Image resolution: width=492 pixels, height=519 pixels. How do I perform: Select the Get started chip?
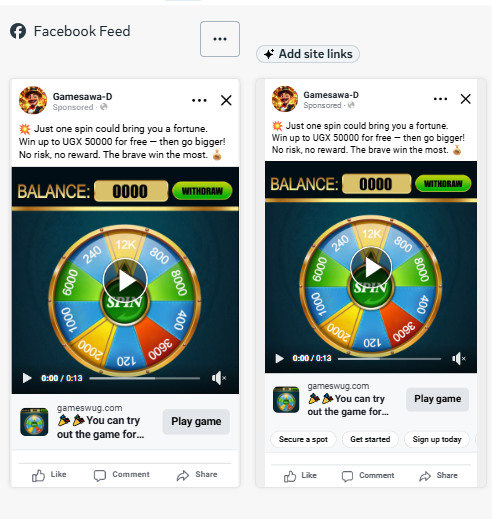coord(370,439)
